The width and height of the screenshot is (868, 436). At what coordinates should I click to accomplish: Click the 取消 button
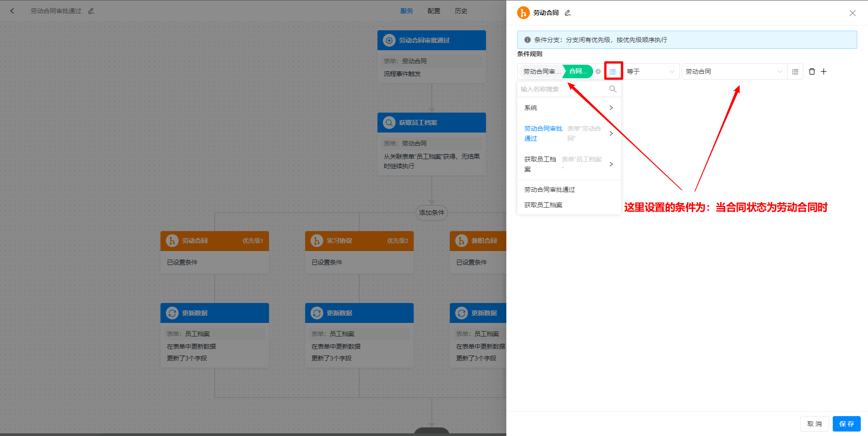tap(814, 424)
